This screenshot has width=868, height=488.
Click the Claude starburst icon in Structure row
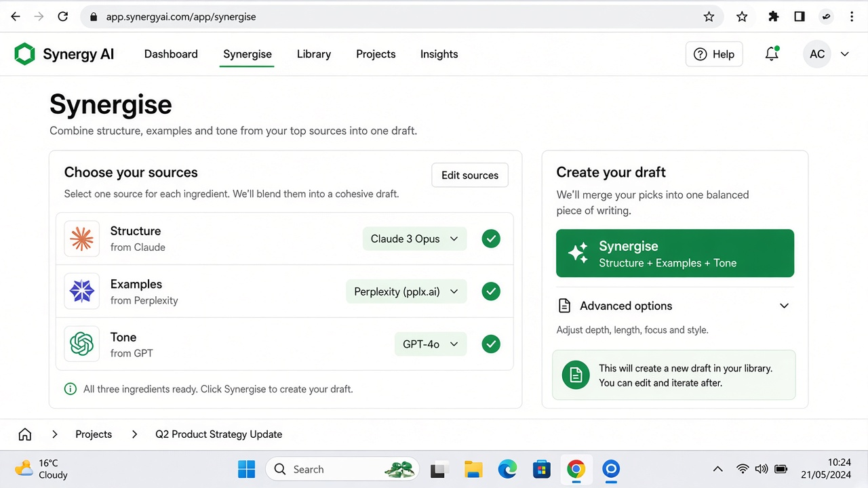coord(81,239)
